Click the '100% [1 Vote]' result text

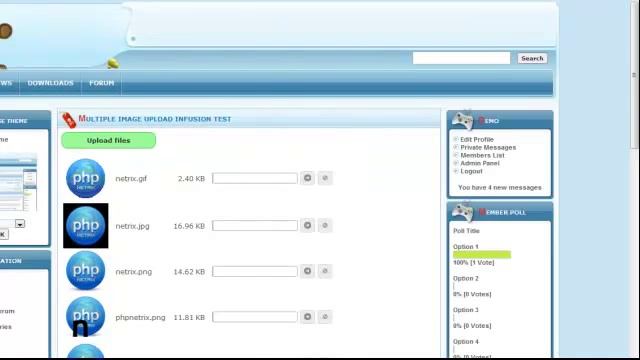coord(473,262)
